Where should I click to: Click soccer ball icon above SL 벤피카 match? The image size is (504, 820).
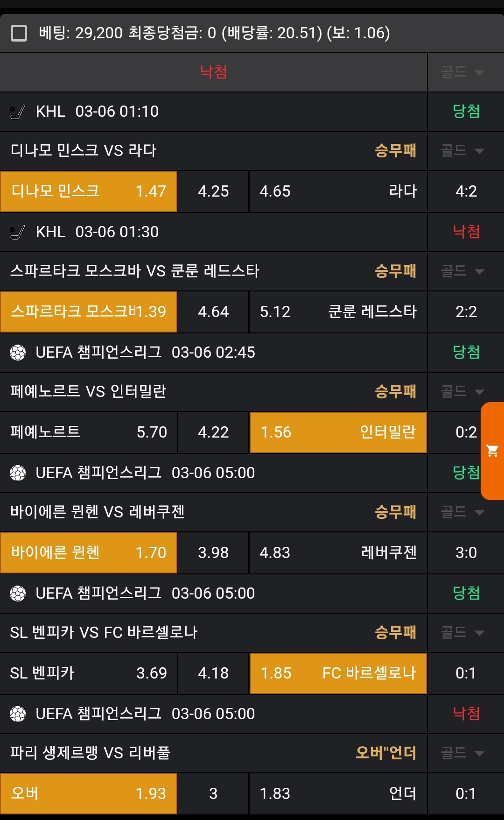tap(18, 594)
